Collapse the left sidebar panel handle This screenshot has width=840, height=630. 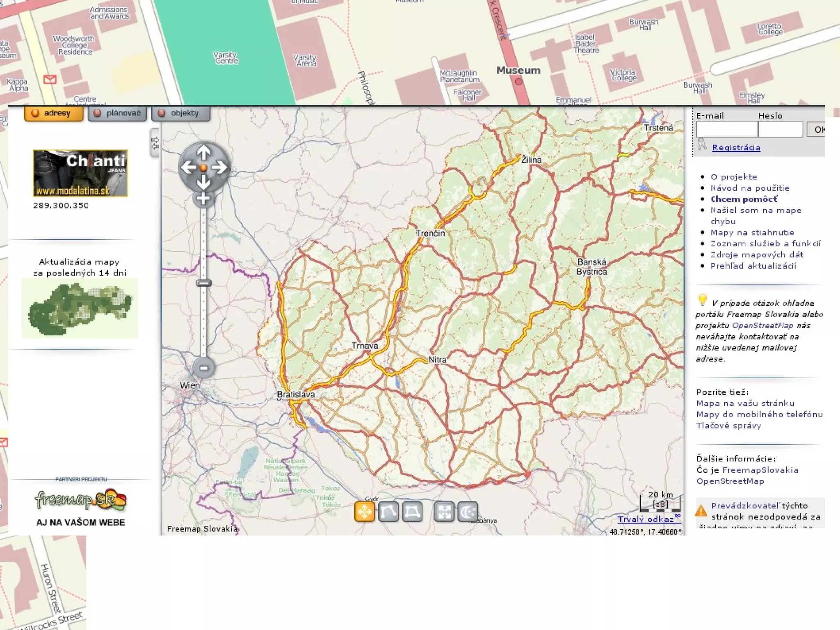click(x=155, y=143)
